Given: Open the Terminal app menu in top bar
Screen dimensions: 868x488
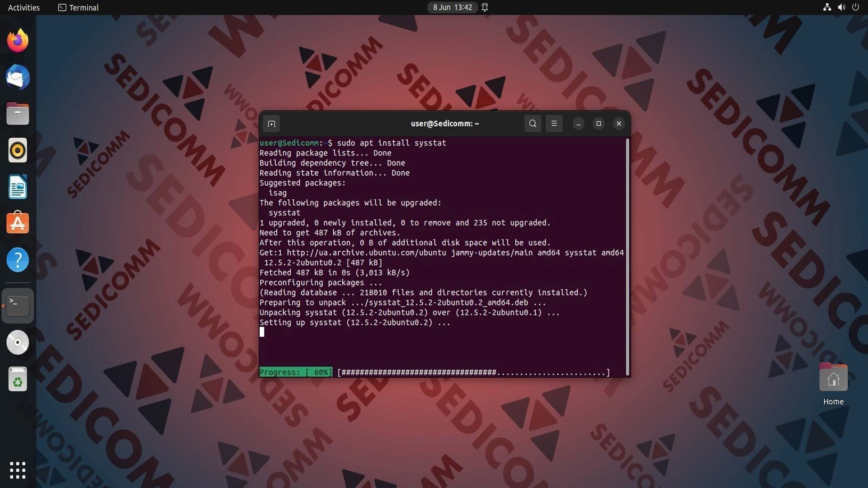Looking at the screenshot, I should [x=78, y=7].
